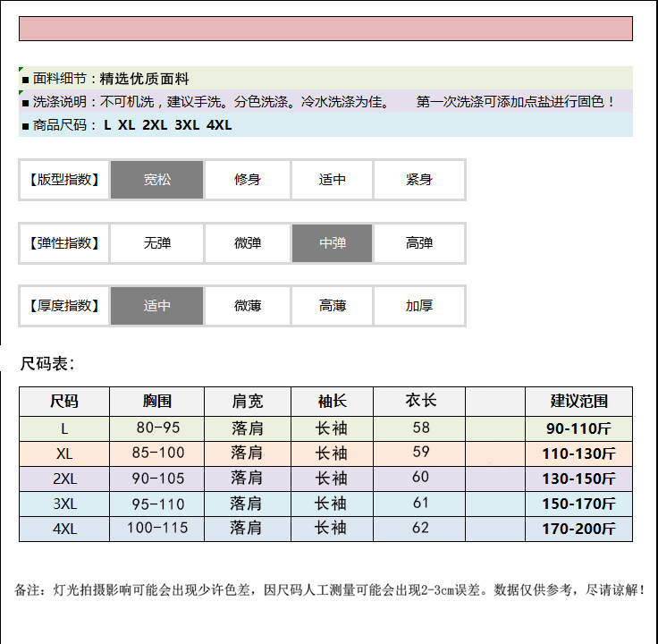Select the 中弹 elasticity option
Viewport: 658px width, 644px height.
(332, 243)
